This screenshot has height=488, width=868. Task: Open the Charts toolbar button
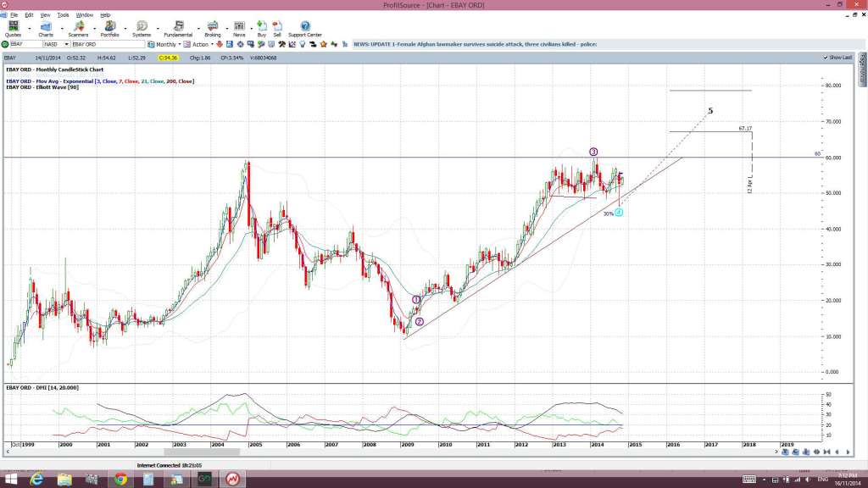(46, 29)
